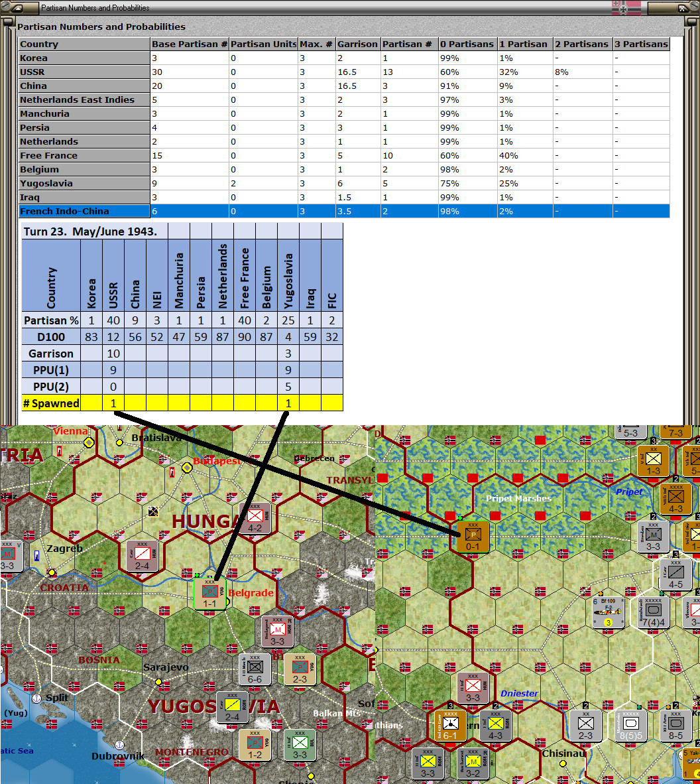Click the German flag icon in title bar

[626, 7]
